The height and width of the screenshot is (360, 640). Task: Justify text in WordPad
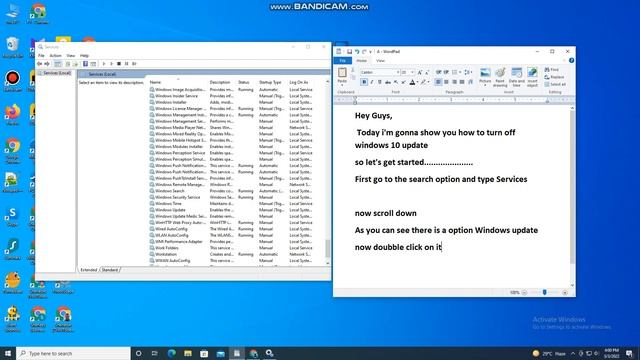point(462,82)
